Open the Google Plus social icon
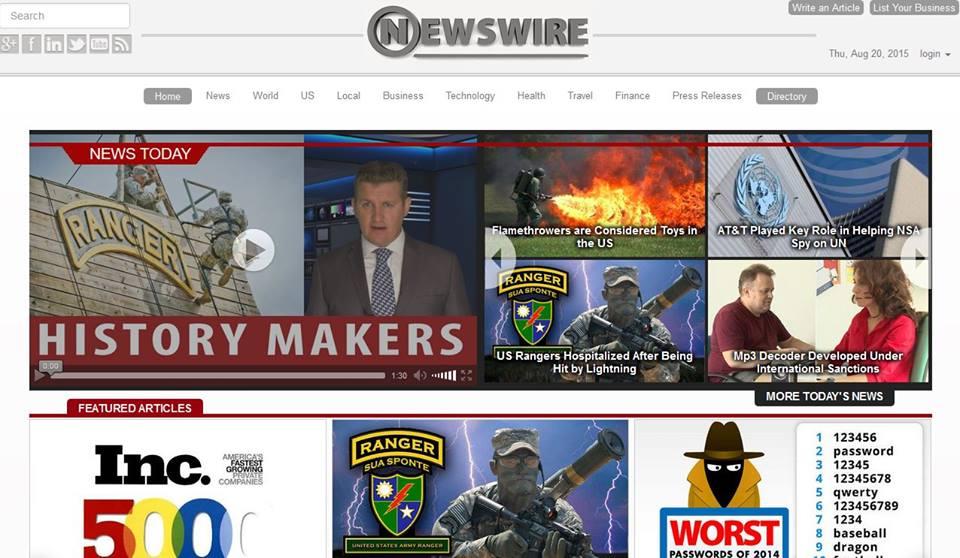 coord(9,43)
